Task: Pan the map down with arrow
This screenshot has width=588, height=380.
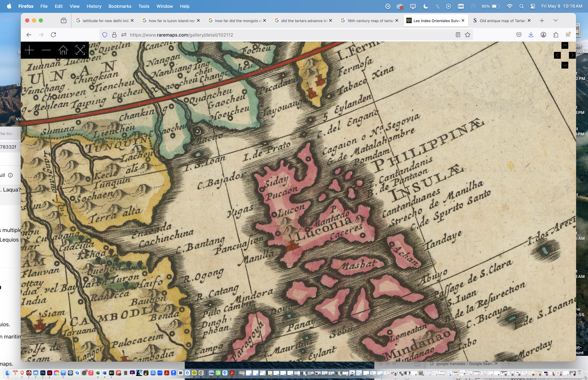Action: 565,65
